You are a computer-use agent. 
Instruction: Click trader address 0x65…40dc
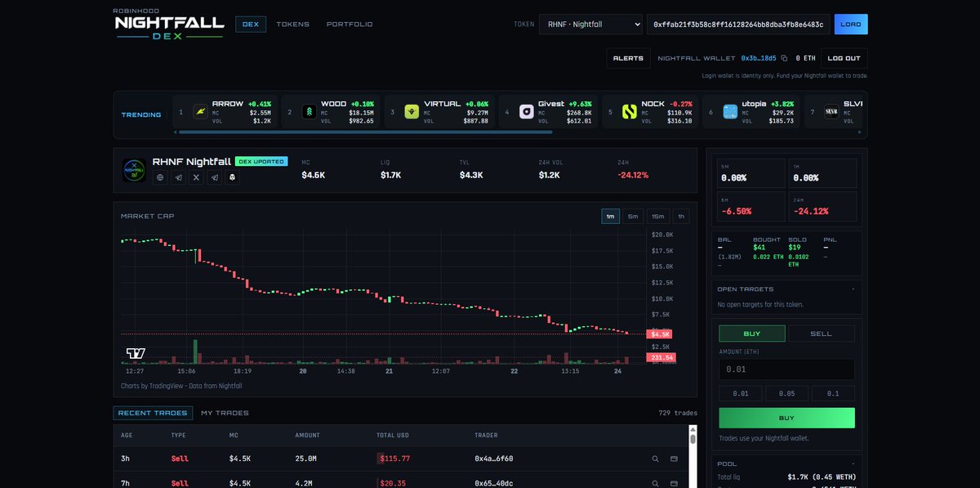click(x=494, y=483)
